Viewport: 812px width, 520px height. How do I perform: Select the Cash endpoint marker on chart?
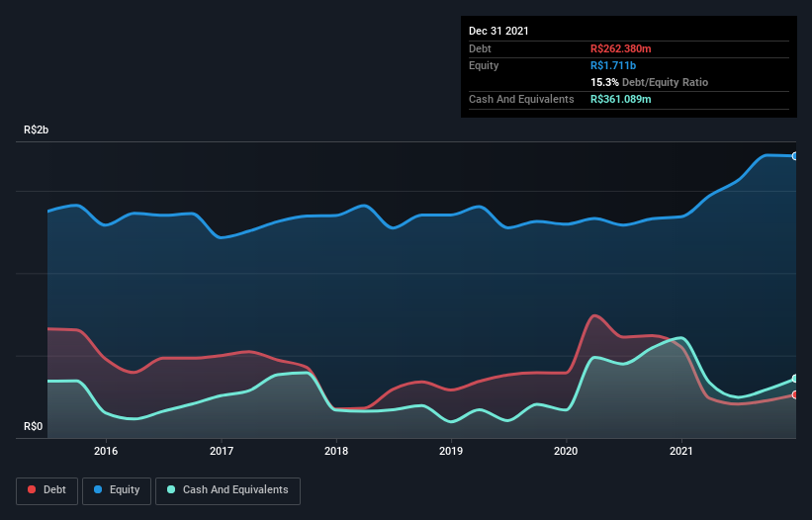pyautogui.click(x=795, y=379)
